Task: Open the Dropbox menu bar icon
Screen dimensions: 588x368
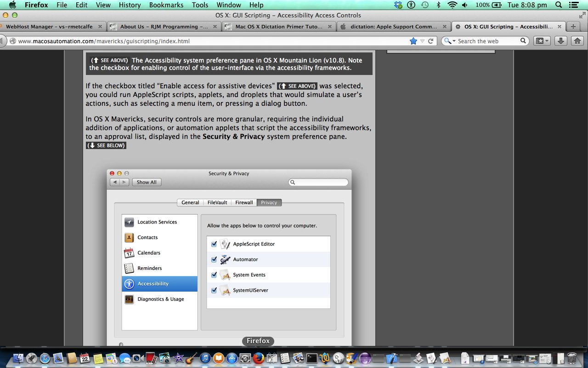Action: [398, 5]
